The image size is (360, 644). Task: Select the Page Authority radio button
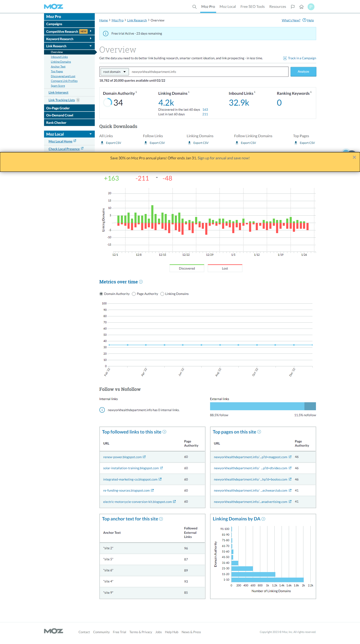tap(134, 294)
